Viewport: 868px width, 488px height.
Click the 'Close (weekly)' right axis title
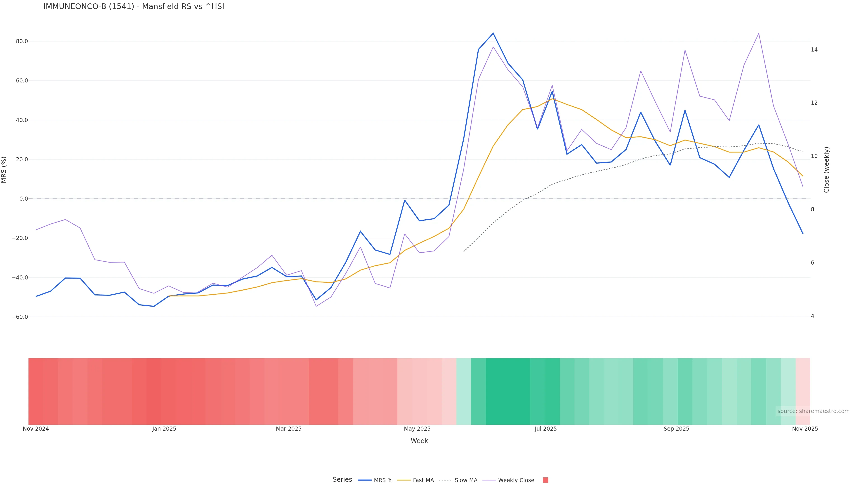click(826, 170)
